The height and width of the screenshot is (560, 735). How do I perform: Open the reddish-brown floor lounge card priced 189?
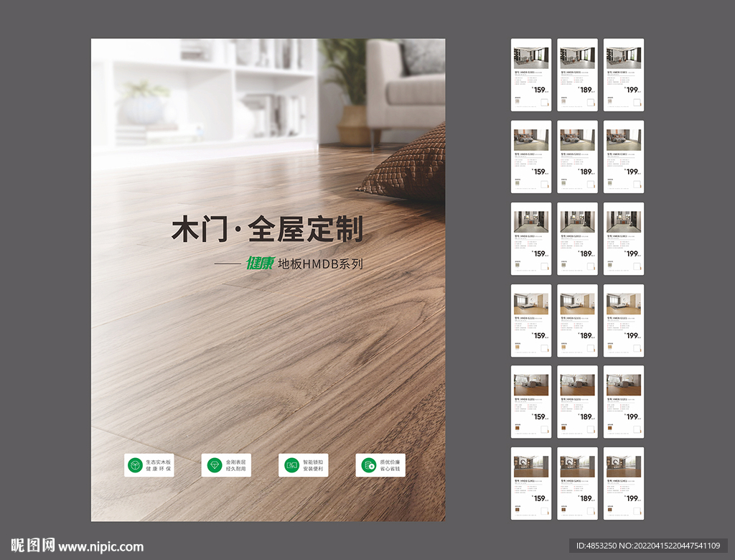578,402
